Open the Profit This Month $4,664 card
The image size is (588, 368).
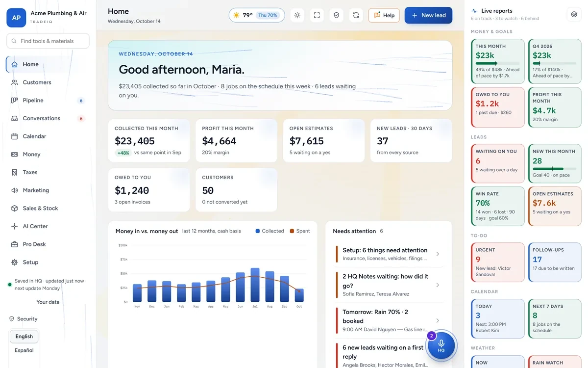(x=236, y=141)
